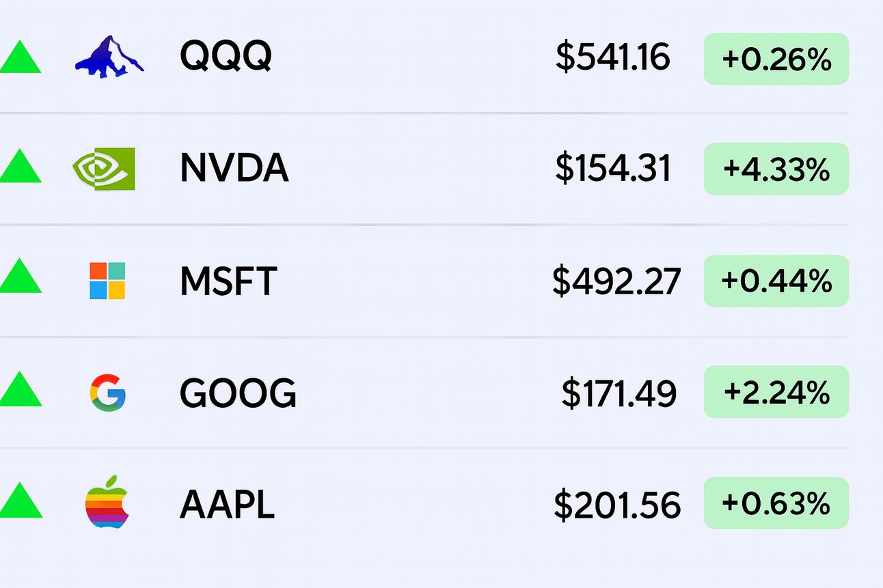The image size is (883, 588).
Task: Open the QQQ ticker symbol
Action: (x=226, y=57)
